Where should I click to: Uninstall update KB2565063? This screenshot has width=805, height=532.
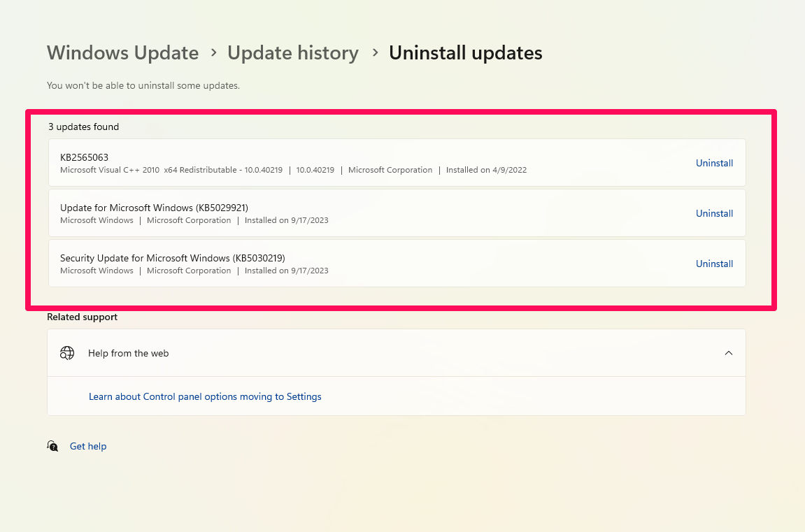(714, 162)
